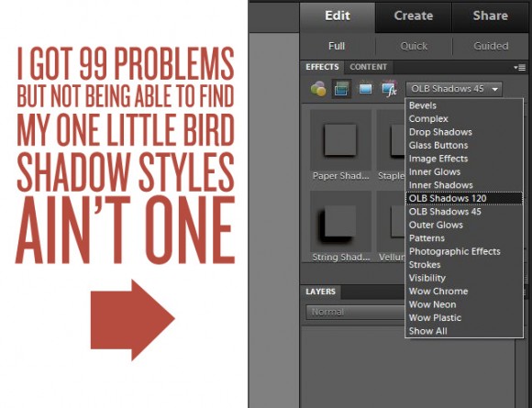Open the OLB Shadows 45 style dropdown
This screenshot has width=532, height=408.
coord(454,89)
